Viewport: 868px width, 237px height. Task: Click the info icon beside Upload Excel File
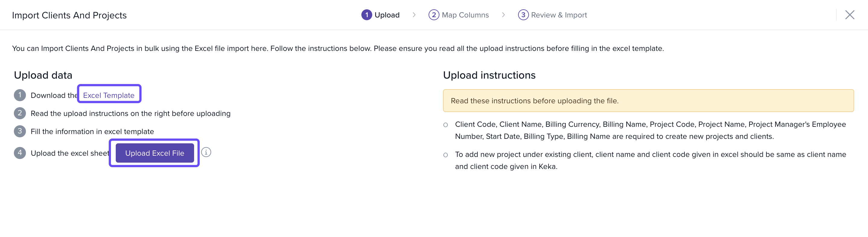pos(206,152)
